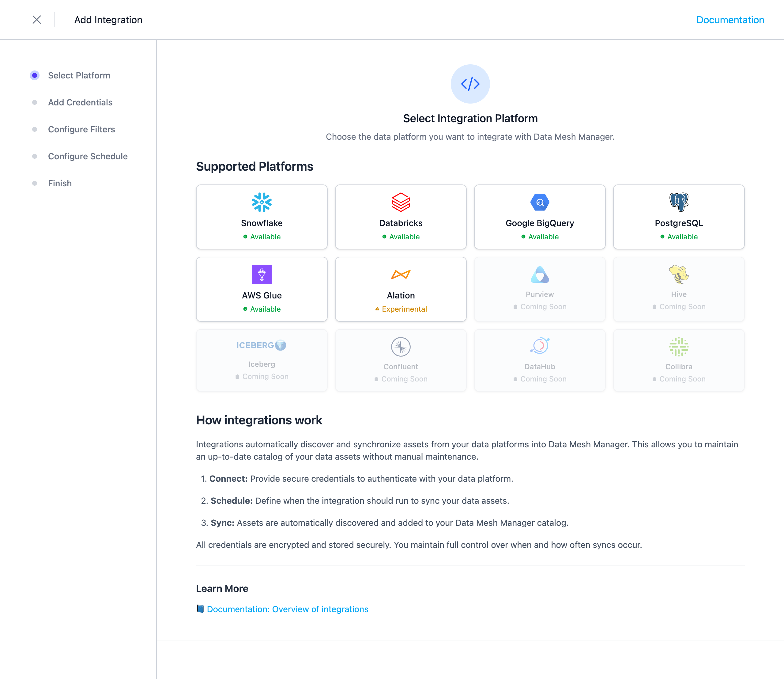Click the Confluent platform card
Viewport: 784px width, 679px height.
point(400,360)
